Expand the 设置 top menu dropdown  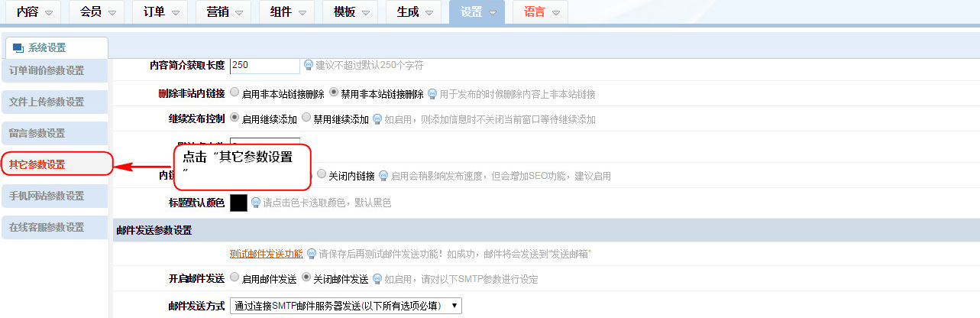point(477,12)
